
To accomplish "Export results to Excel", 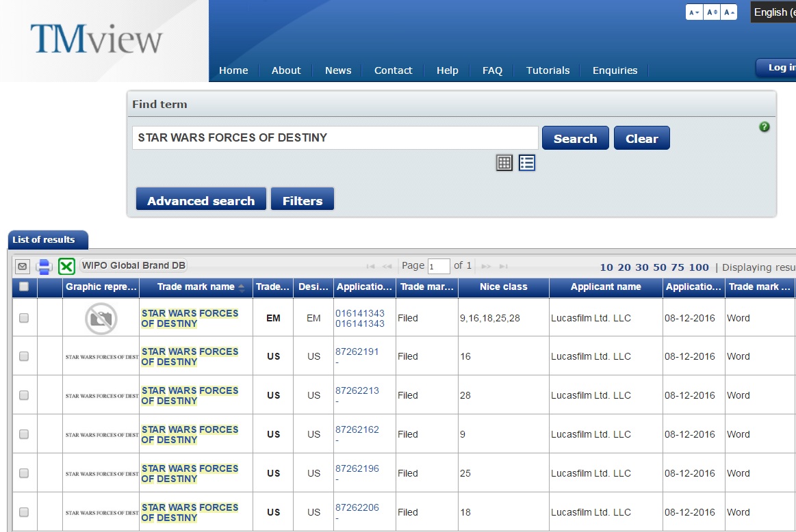I will point(66,267).
